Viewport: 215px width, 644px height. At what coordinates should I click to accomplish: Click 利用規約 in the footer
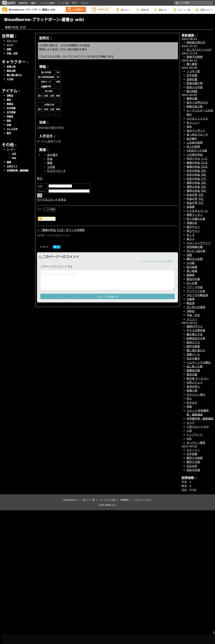click(124, 500)
